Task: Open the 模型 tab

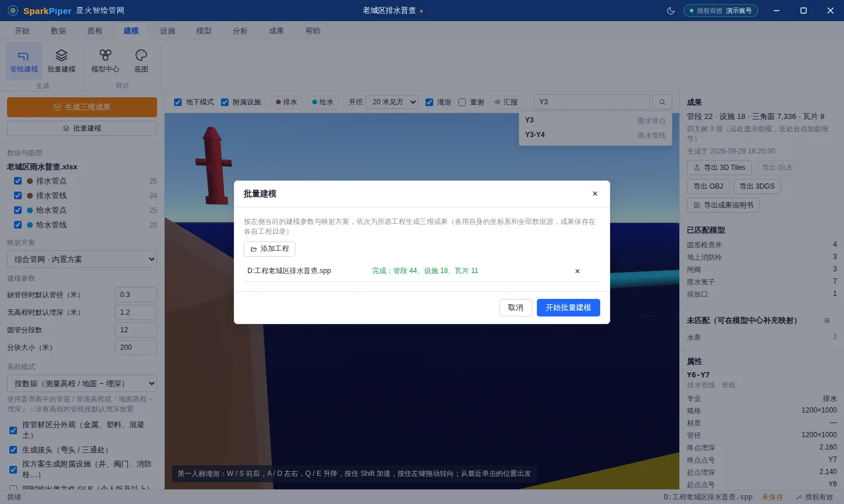Action: 204,31
